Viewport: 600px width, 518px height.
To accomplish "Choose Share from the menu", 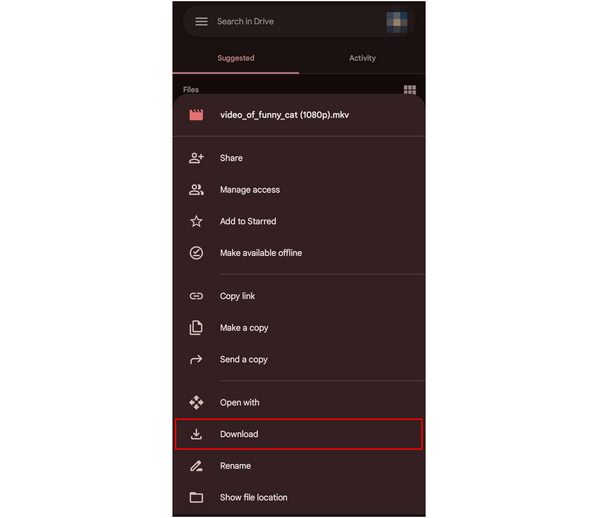I will click(299, 158).
